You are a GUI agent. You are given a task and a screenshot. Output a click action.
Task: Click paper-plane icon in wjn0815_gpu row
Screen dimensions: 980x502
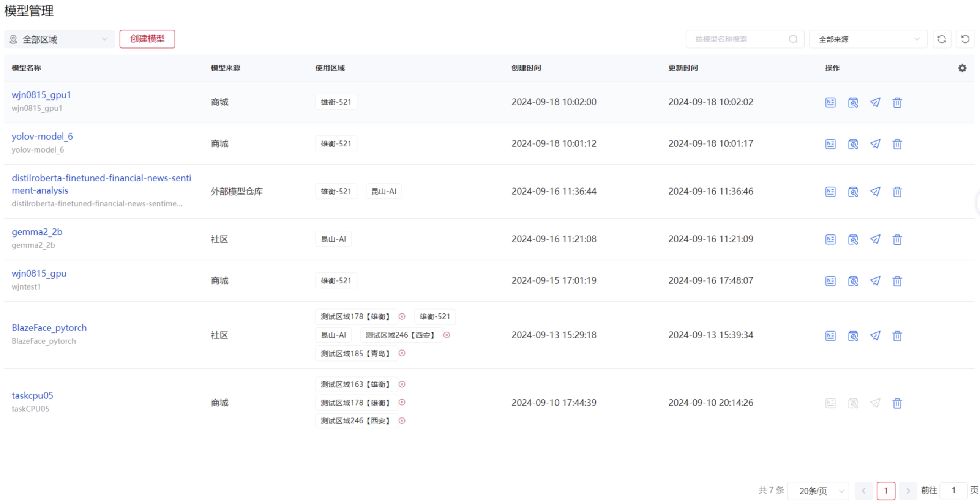(875, 281)
